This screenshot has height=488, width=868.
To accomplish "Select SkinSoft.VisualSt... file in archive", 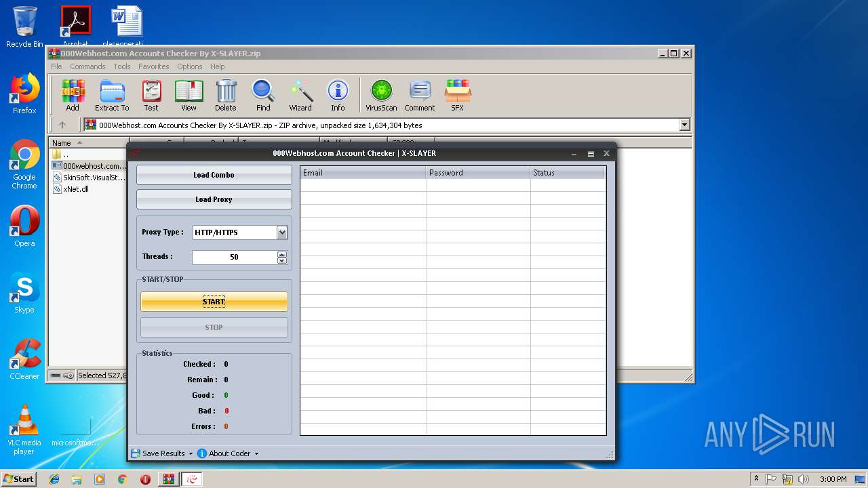I will (x=90, y=178).
